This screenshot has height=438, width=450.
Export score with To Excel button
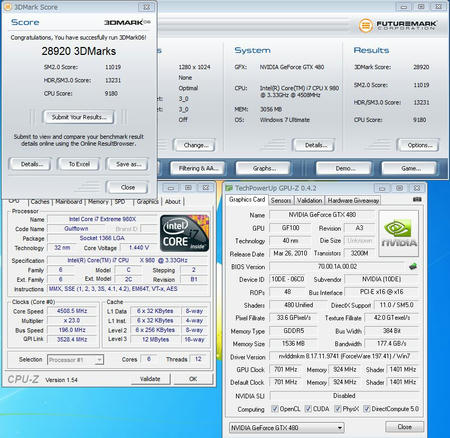pyautogui.click(x=79, y=164)
